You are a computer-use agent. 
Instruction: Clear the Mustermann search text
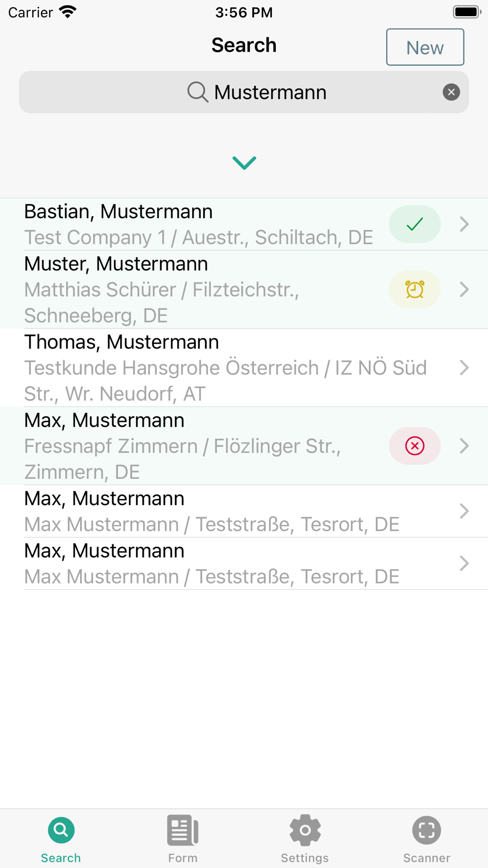(x=451, y=92)
